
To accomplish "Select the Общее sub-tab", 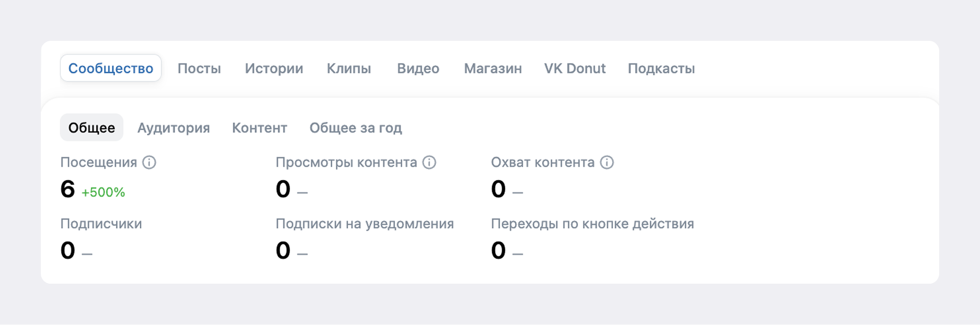I will tap(92, 128).
